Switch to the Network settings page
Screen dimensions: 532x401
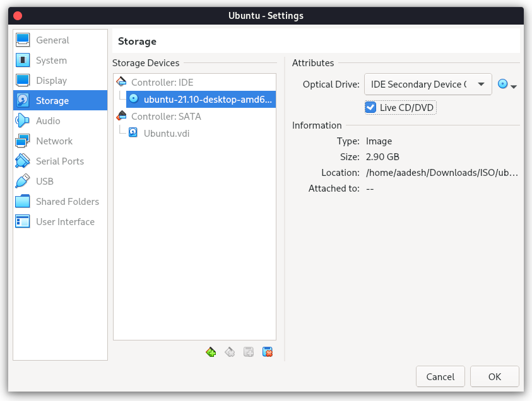point(54,141)
